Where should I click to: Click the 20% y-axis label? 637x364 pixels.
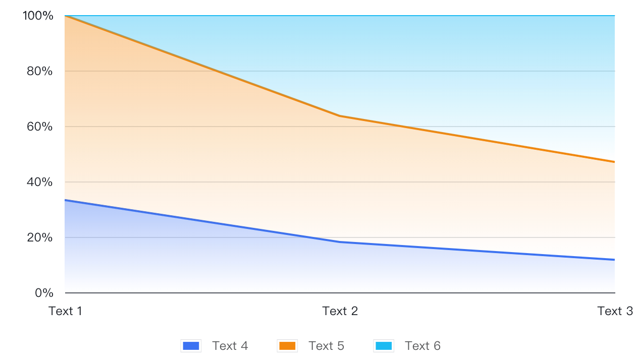tap(40, 237)
